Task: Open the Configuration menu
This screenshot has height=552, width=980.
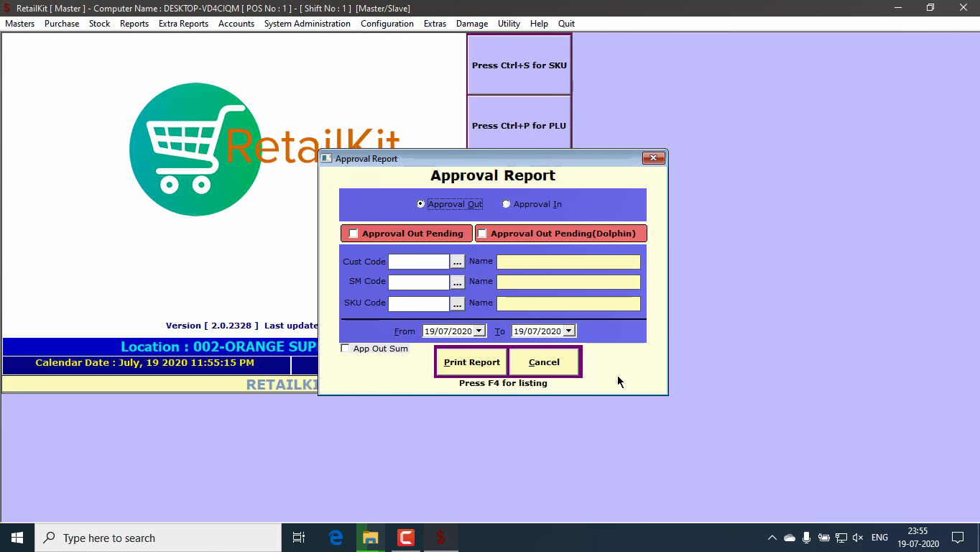Action: tap(387, 24)
